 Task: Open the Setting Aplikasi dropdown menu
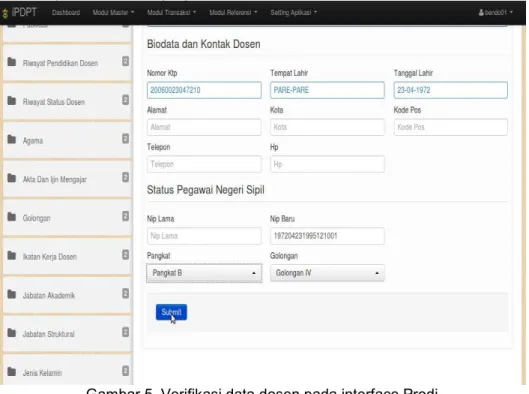click(x=294, y=12)
